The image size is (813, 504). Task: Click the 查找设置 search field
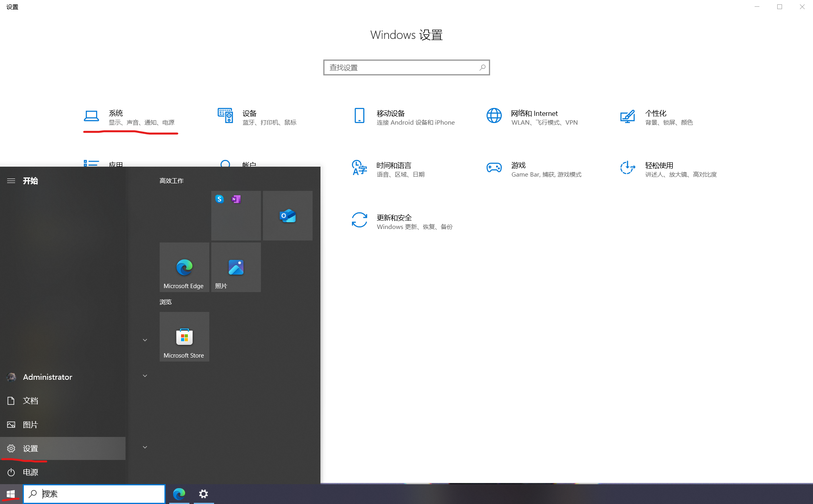(x=401, y=67)
